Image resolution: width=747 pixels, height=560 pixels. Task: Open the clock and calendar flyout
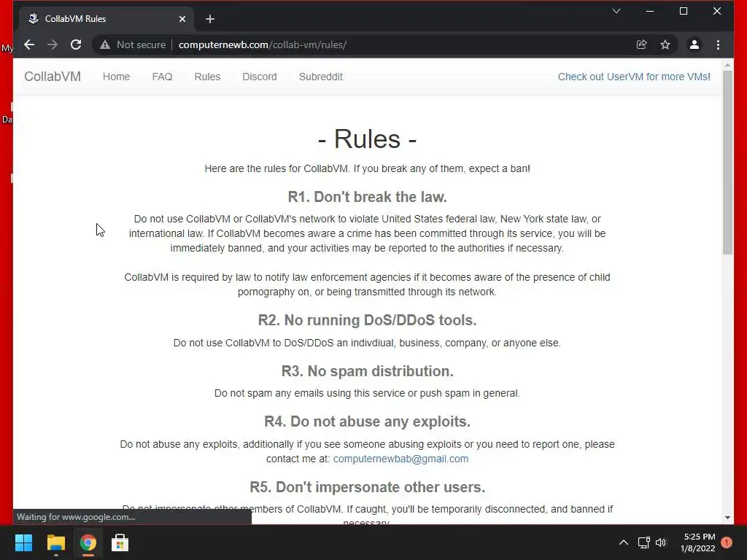[x=698, y=542]
